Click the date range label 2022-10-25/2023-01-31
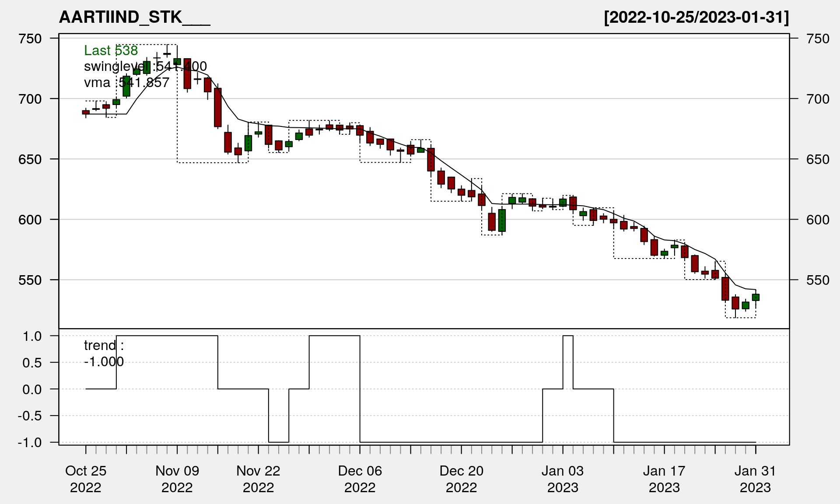This screenshot has height=504, width=840. coord(696,17)
